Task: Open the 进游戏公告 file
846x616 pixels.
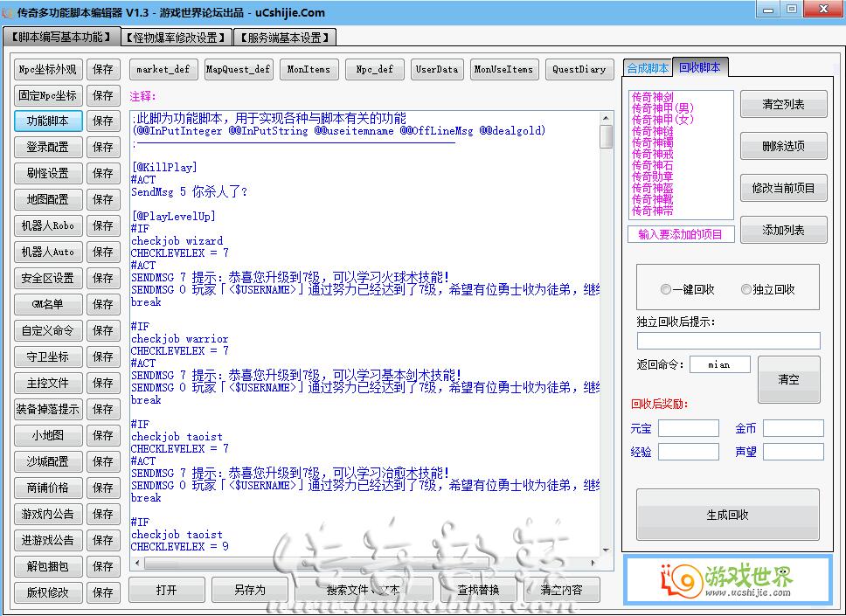Action: point(48,540)
